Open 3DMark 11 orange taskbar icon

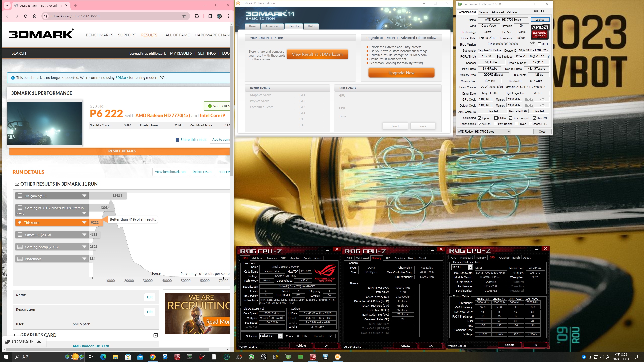pyautogui.click(x=338, y=357)
